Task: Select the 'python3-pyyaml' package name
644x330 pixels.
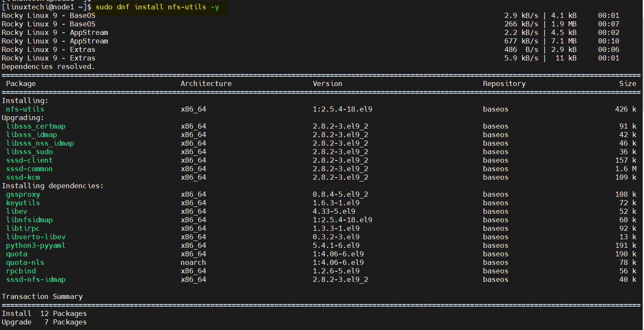Action: pyautogui.click(x=36, y=246)
